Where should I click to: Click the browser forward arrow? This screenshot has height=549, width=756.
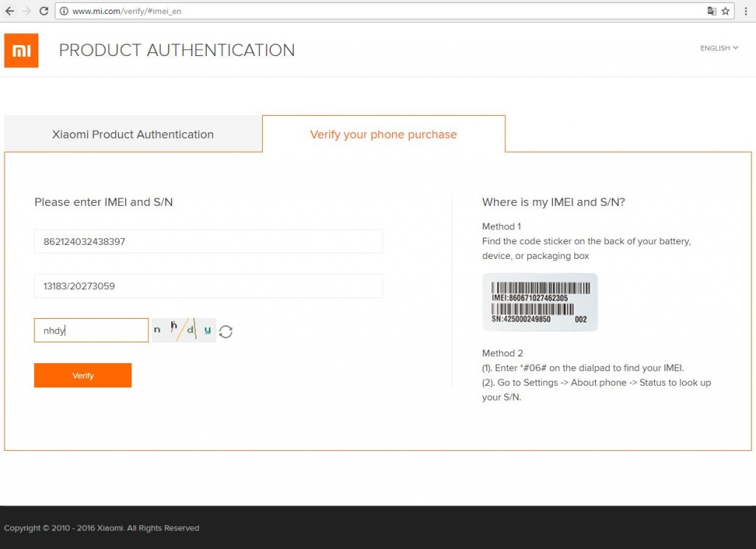27,10
